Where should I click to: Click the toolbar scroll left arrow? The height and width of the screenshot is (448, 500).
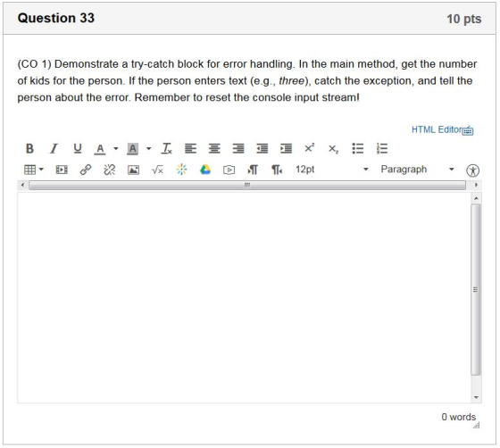pyautogui.click(x=22, y=185)
